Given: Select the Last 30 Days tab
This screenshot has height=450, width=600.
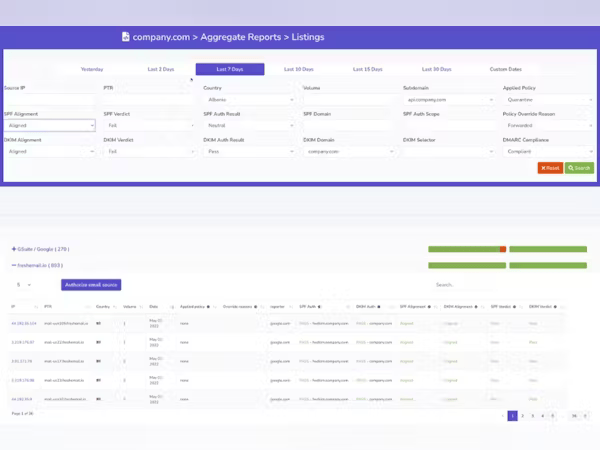Looking at the screenshot, I should (436, 69).
